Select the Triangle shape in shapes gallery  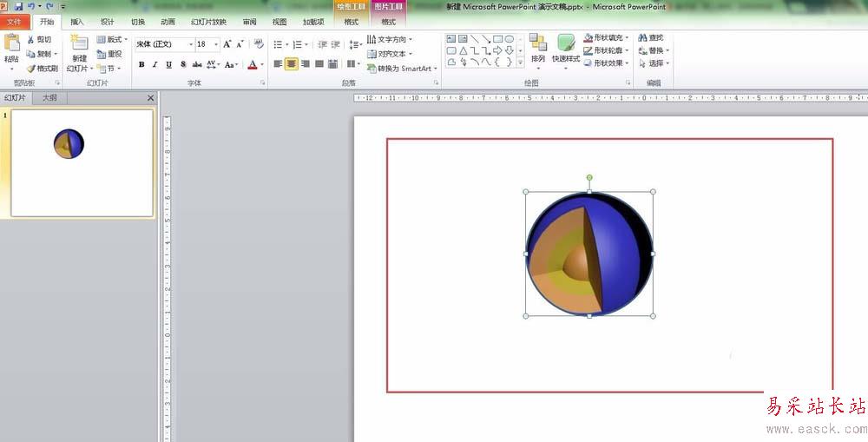pos(463,50)
